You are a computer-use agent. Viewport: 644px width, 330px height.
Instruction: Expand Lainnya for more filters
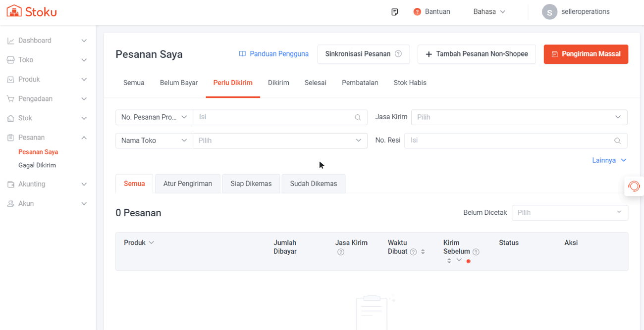609,160
